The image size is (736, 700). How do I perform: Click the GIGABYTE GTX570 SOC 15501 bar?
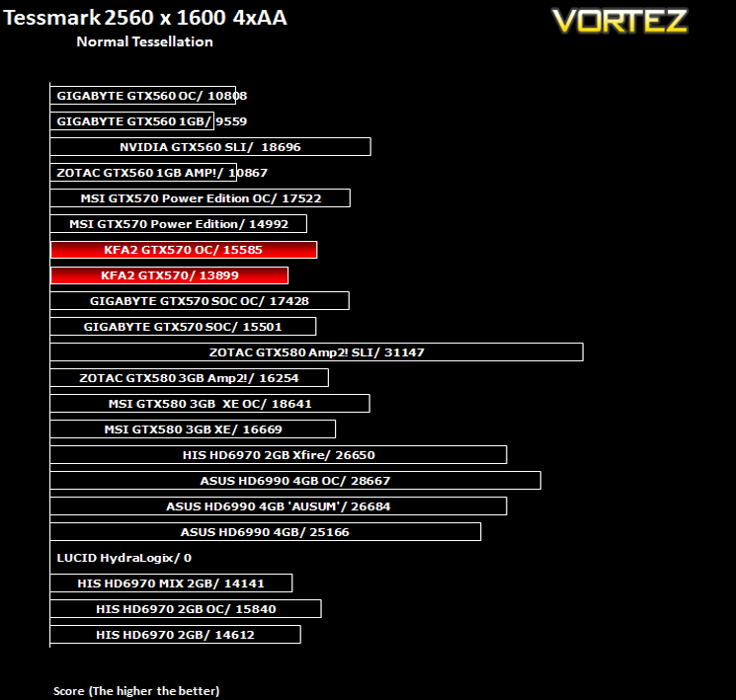[183, 327]
